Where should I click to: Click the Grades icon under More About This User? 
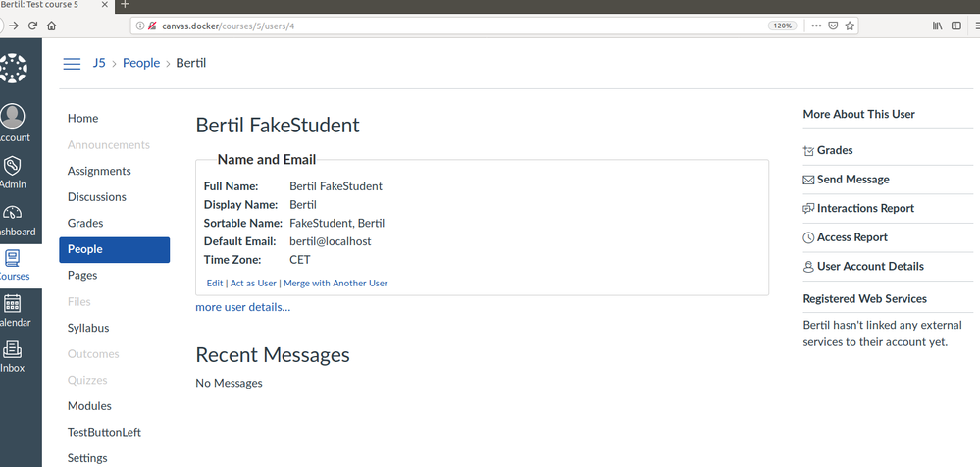pos(808,151)
